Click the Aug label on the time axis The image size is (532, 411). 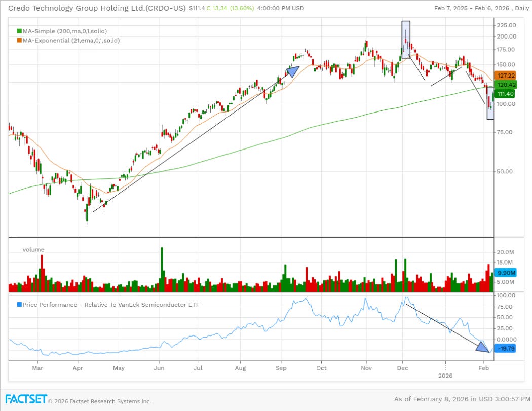pos(240,368)
